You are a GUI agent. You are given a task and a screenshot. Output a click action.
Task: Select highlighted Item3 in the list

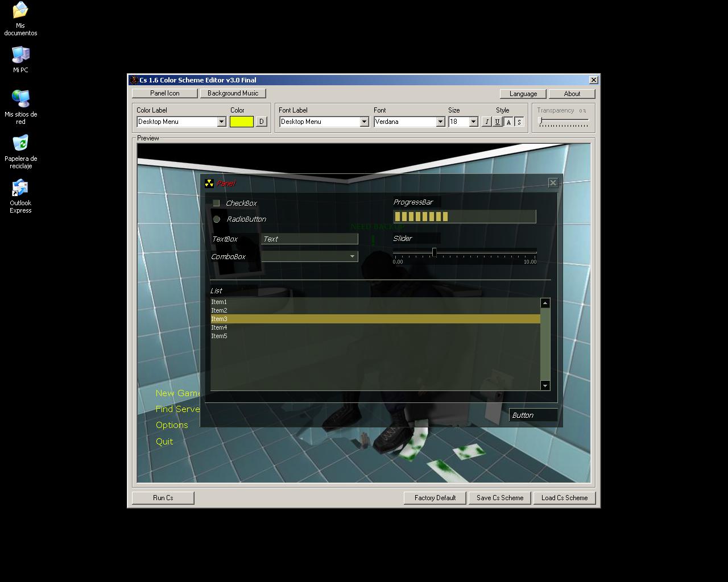pos(375,319)
